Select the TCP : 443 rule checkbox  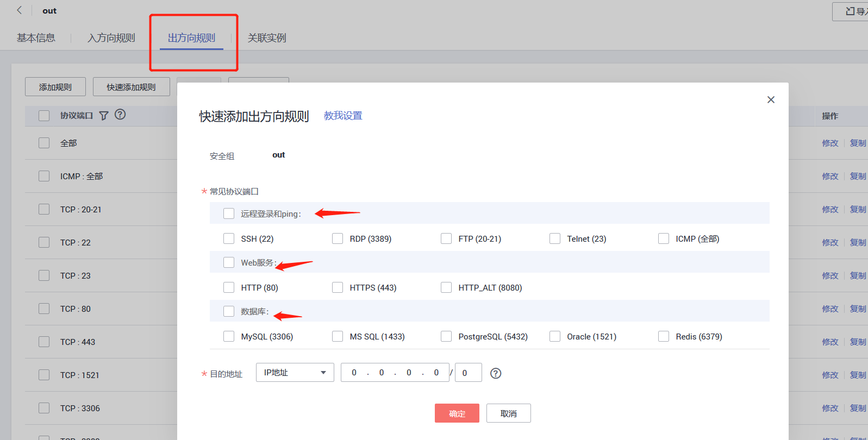[x=44, y=342]
